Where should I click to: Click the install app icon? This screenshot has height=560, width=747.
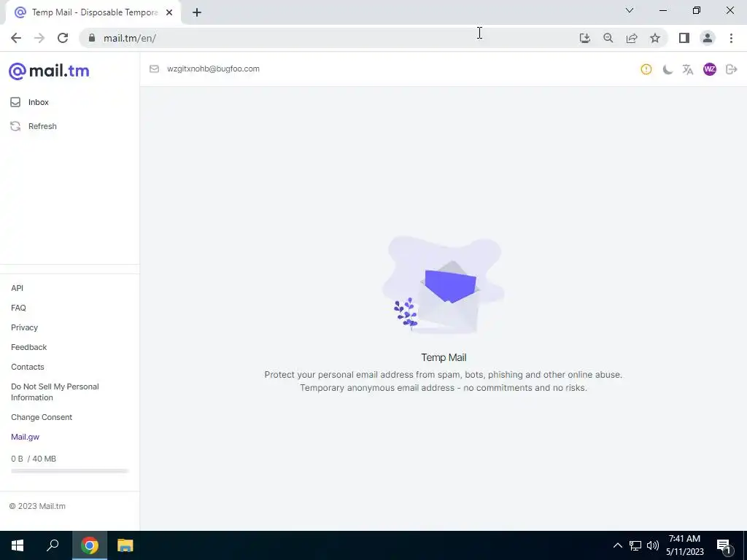pos(584,38)
